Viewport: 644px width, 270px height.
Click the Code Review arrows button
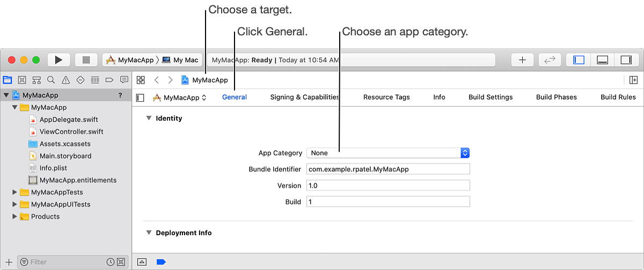(550, 60)
